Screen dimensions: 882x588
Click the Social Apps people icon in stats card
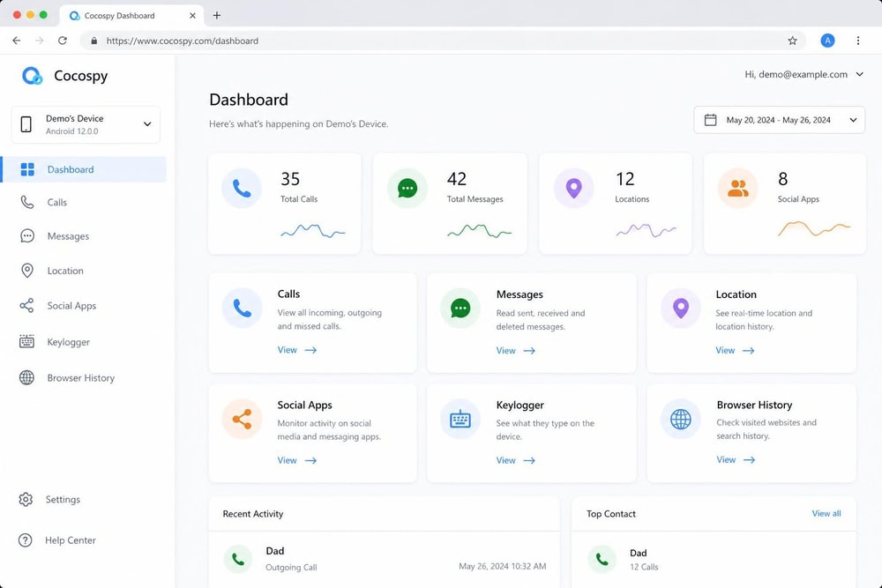pyautogui.click(x=738, y=188)
